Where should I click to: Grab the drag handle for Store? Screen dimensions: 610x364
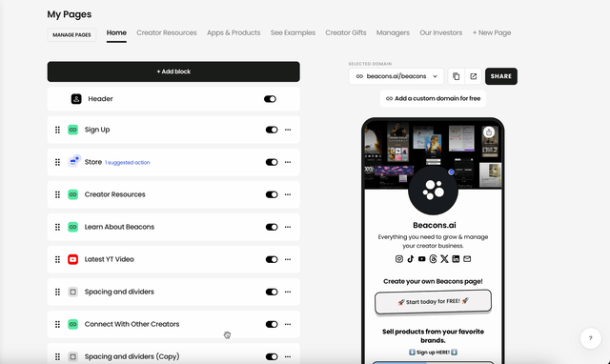[x=57, y=162]
